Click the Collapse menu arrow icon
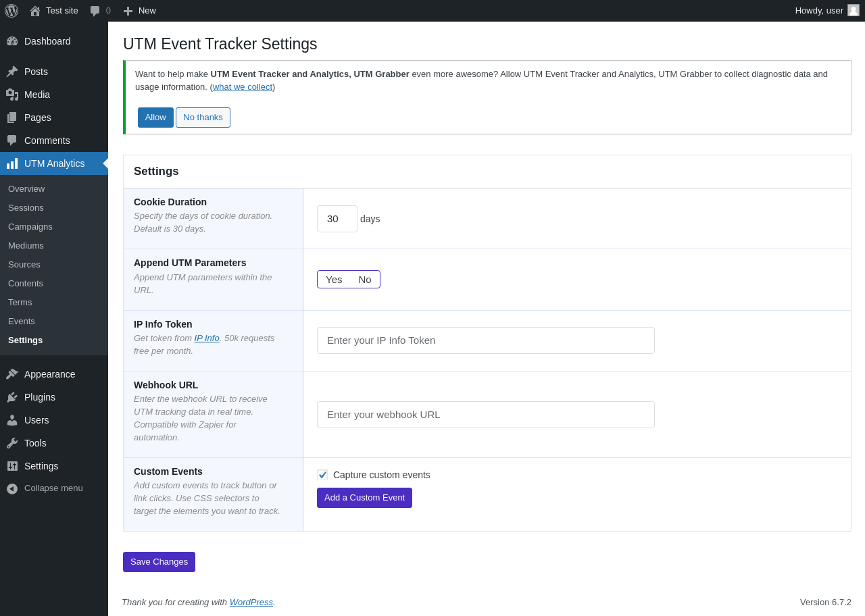Screen dimensions: 865x616 click(12, 488)
